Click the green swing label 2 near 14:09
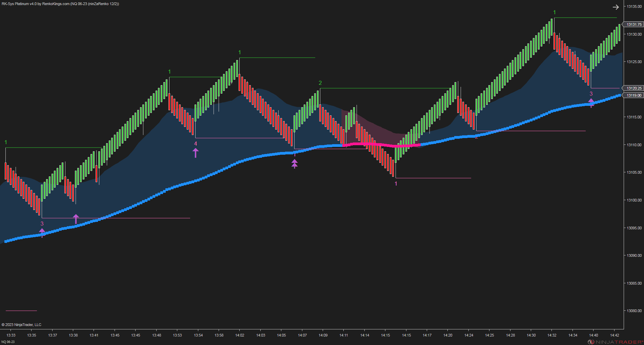The image size is (644, 345). (320, 83)
